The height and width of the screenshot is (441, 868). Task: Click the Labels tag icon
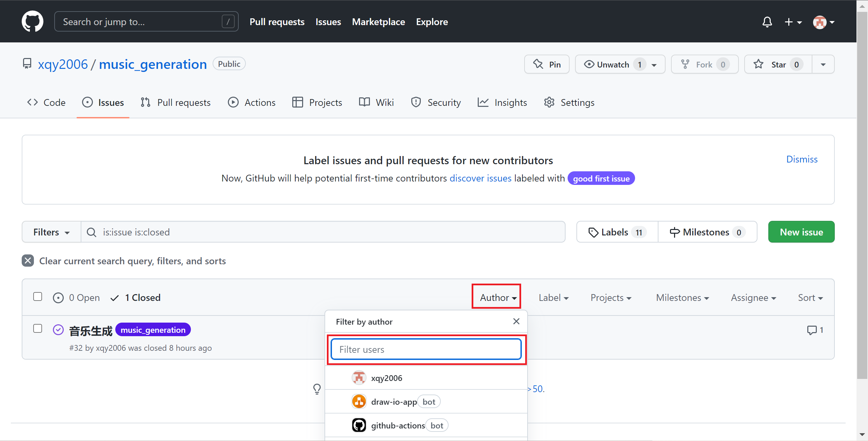[593, 232]
